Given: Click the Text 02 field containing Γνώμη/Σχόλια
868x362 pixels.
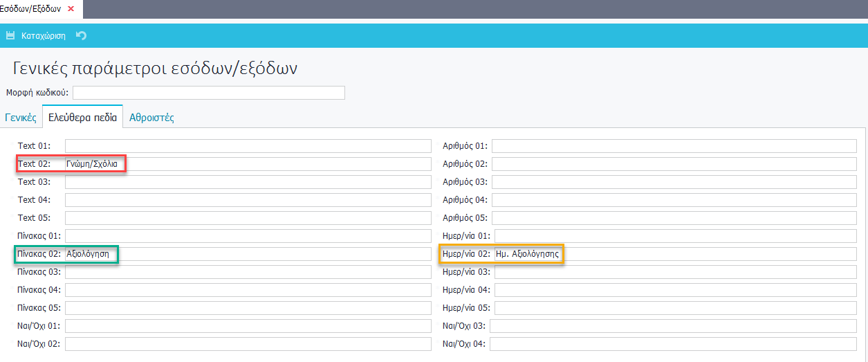Looking at the screenshot, I should (248, 164).
